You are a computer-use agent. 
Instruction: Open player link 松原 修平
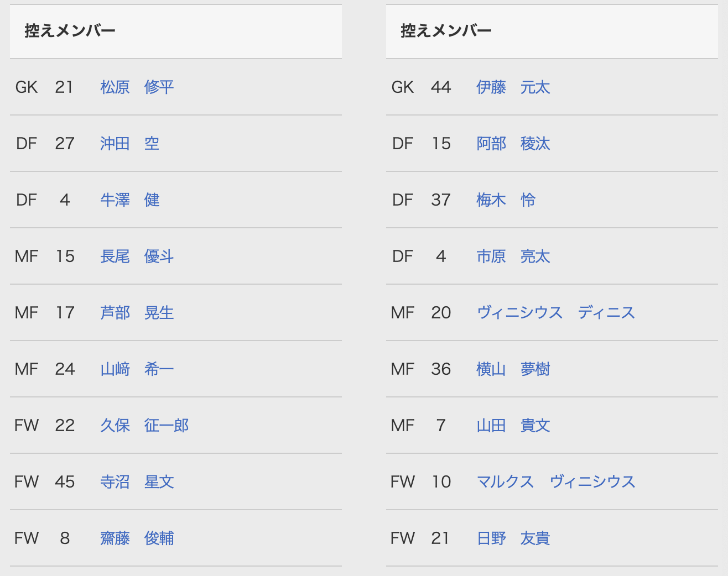tap(137, 87)
